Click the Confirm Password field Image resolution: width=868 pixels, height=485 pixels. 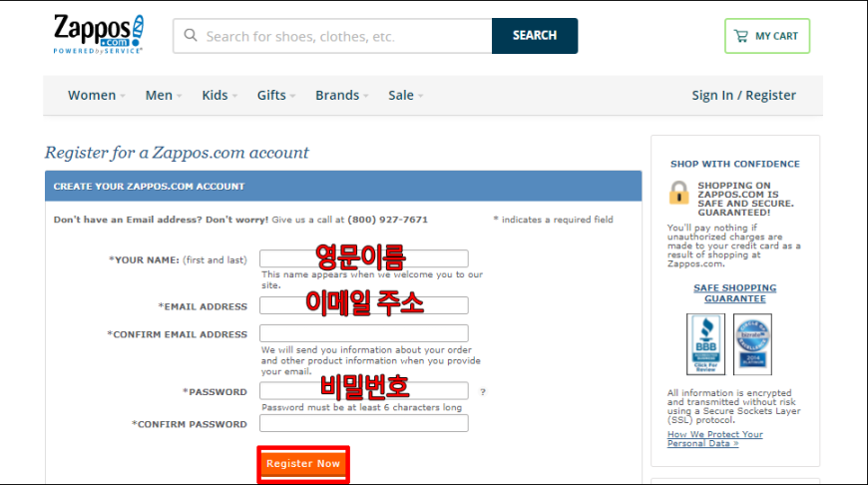click(364, 423)
